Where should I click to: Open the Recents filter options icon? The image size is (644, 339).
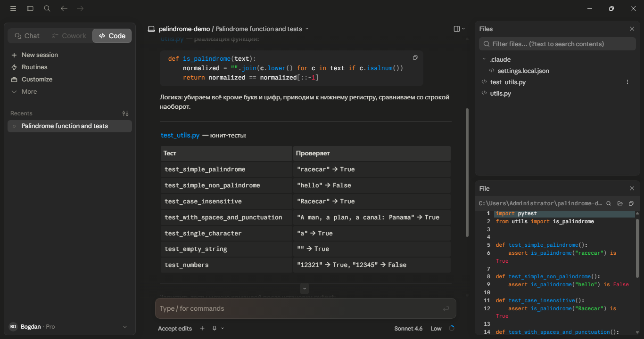(125, 113)
